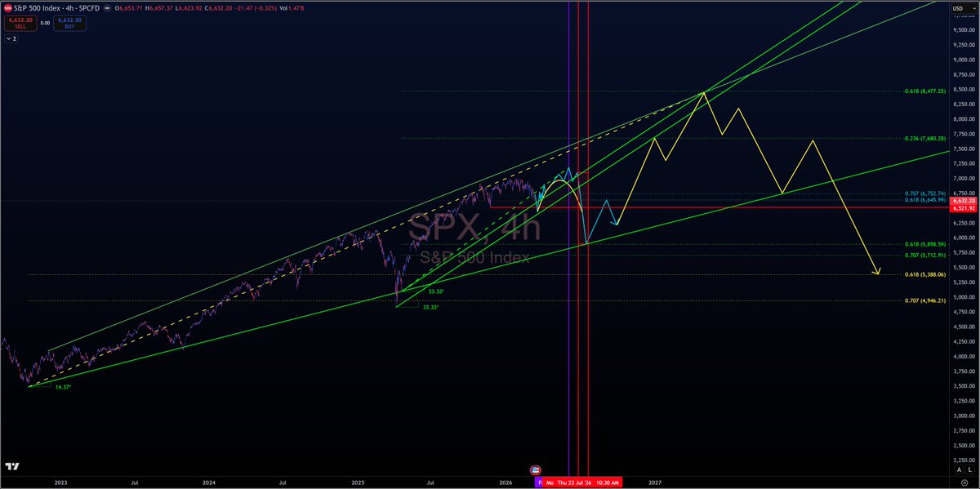Click the US flag event marker on timeline
Viewport: 980px width, 489px height.
click(535, 470)
